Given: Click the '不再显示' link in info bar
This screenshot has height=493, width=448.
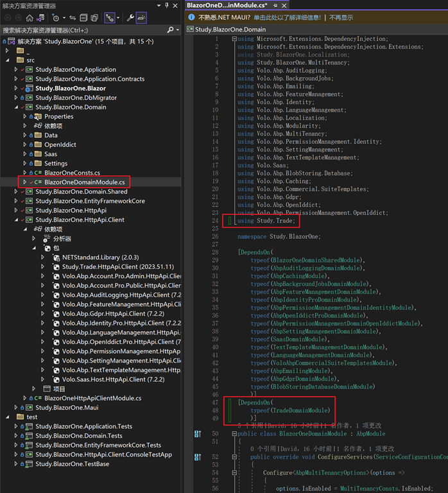Looking at the screenshot, I should pyautogui.click(x=341, y=17).
